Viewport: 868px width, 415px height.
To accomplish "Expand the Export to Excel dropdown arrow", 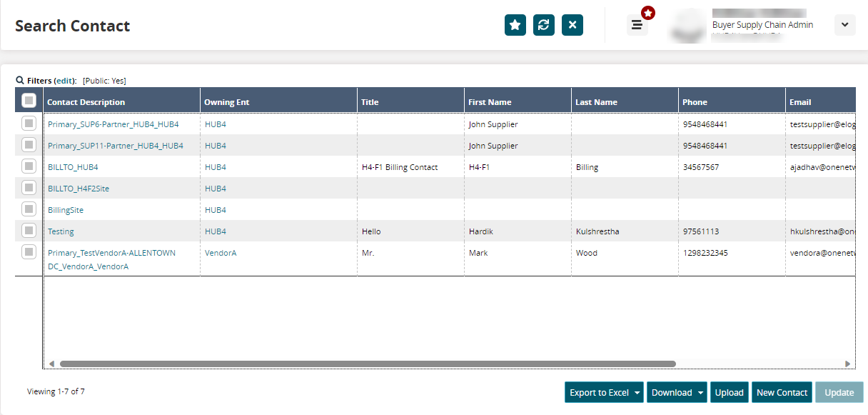I will coord(637,392).
